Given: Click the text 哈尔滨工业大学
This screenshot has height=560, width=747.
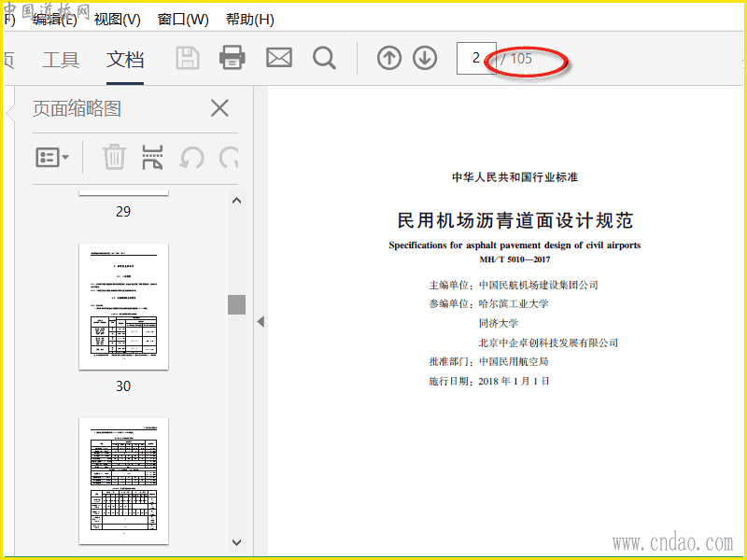Looking at the screenshot, I should click(x=514, y=304).
